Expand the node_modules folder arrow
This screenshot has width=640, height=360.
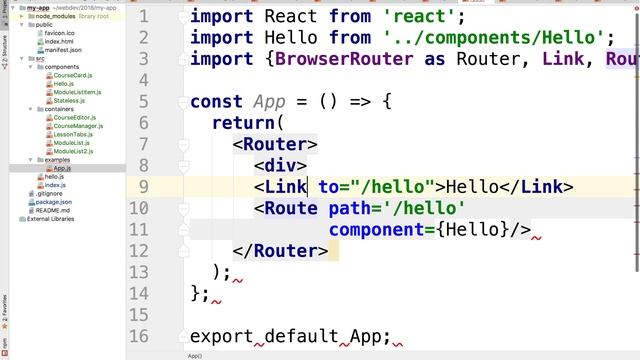tap(22, 16)
